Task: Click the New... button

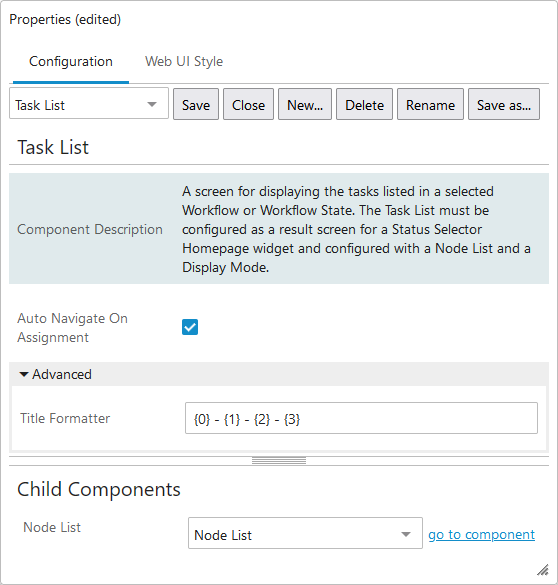Action: (x=305, y=104)
